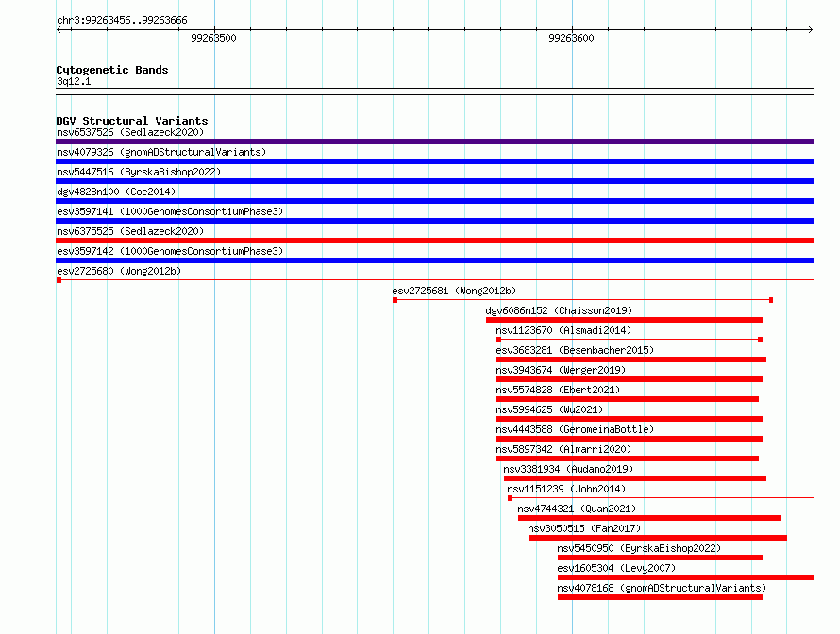Click the nsv1123670 (Alsmadi2014) left endpoint marker
This screenshot has width=840, height=634.
pos(498,340)
